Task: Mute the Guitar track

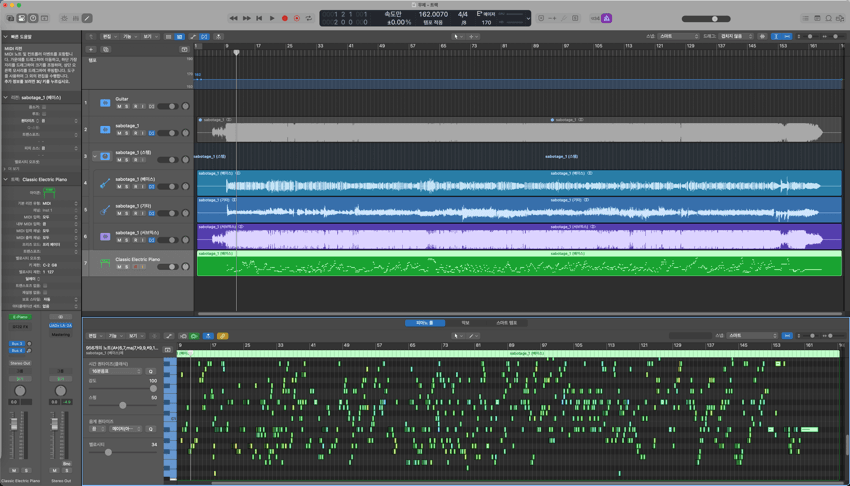Action: pos(119,106)
